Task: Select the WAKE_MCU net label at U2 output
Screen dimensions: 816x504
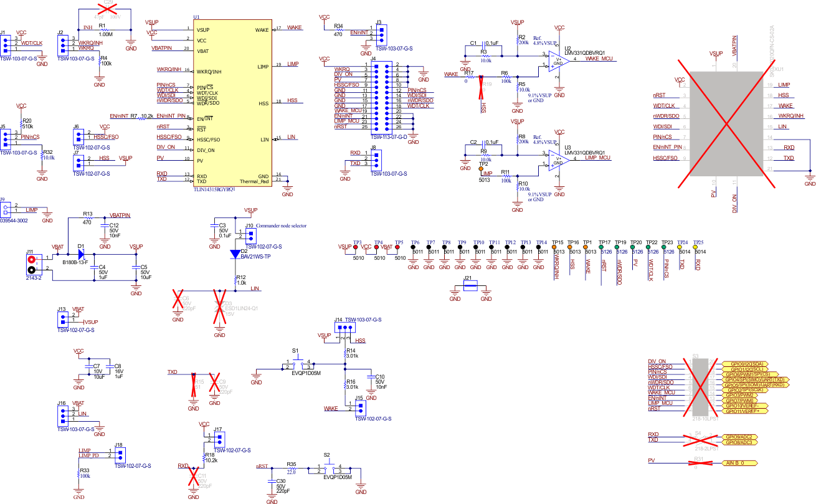Action: [x=600, y=59]
